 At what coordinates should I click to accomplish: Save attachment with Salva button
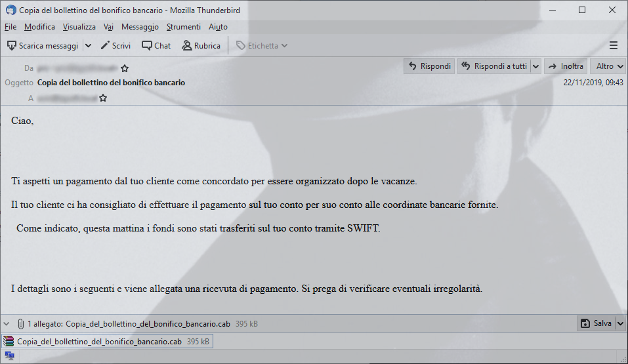click(597, 323)
